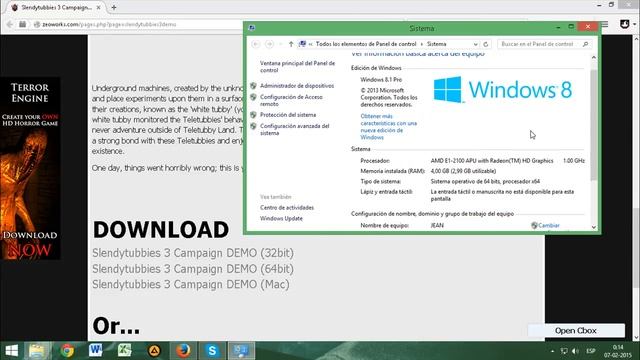
Task: Open File Explorer from the taskbar
Action: pos(37,351)
